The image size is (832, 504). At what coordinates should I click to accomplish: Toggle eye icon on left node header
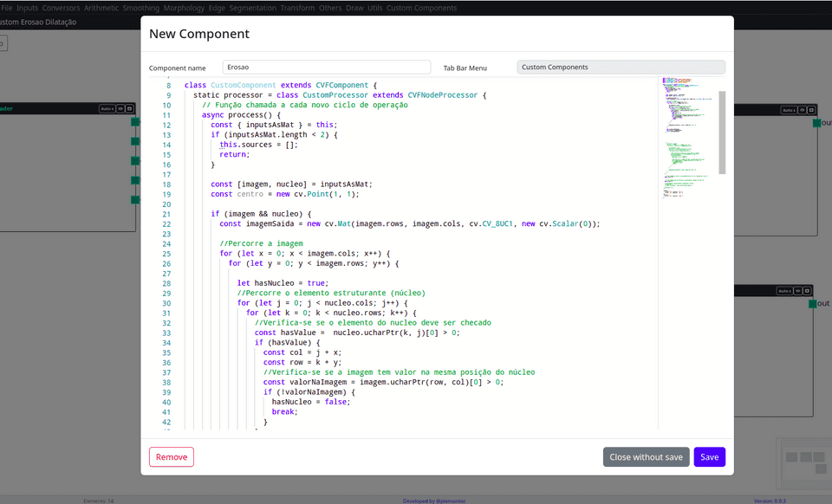[121, 109]
